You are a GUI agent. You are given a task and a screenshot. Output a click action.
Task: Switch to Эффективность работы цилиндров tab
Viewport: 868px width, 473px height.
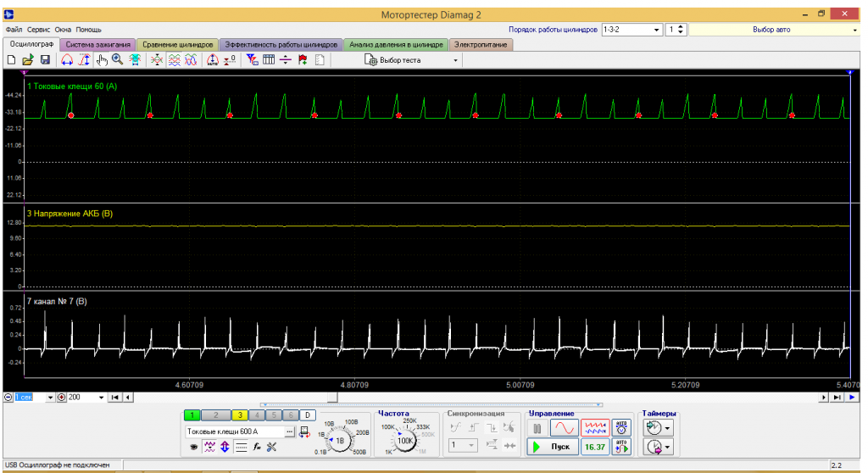point(281,45)
